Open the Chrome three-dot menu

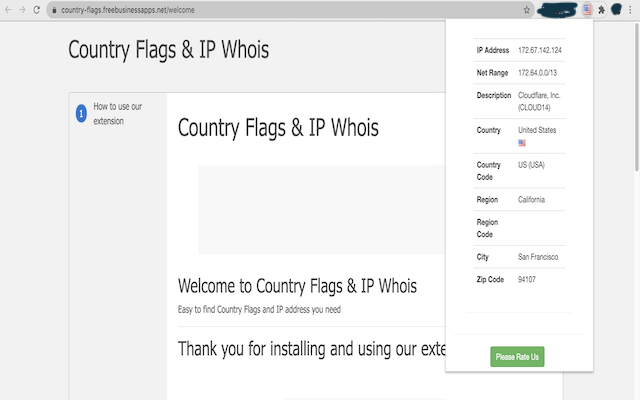[630, 10]
